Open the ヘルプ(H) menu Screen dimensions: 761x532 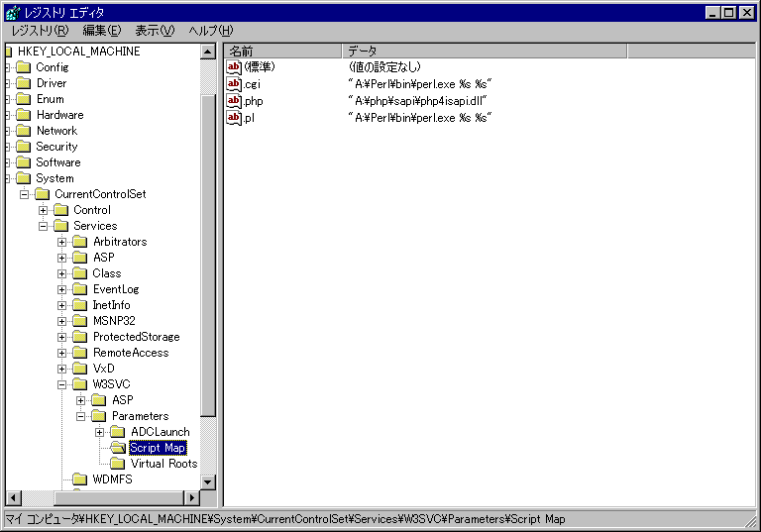coord(211,31)
